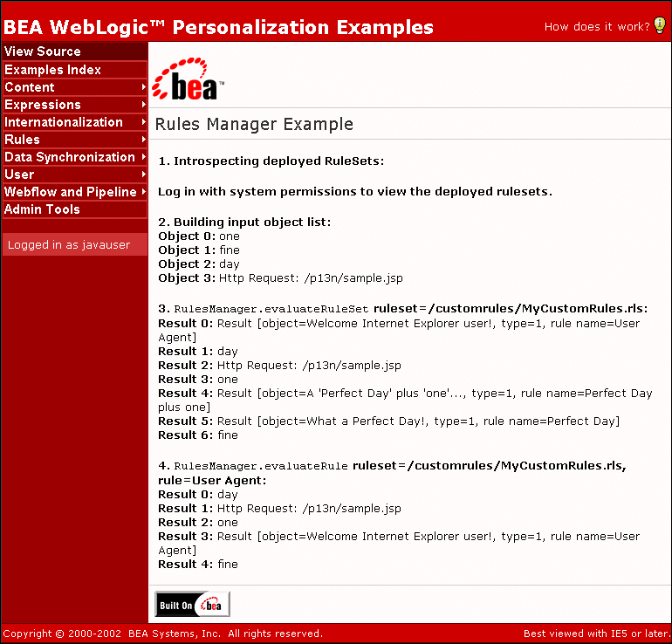Click the copyright notice in footer
This screenshot has width=672, height=644.
(x=163, y=634)
